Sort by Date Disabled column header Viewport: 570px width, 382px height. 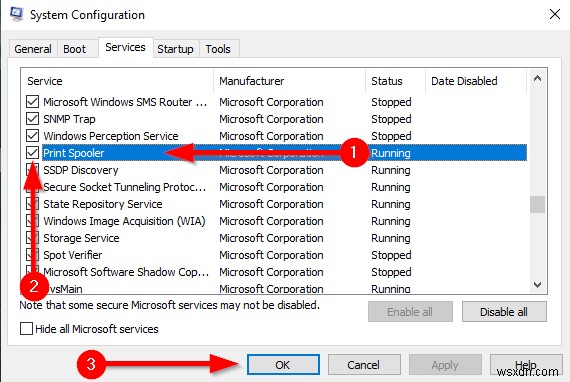(476, 81)
